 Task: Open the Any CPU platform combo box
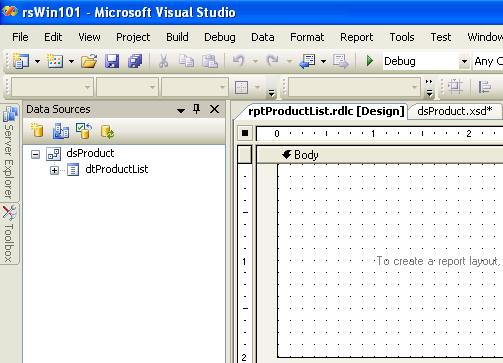click(x=488, y=61)
